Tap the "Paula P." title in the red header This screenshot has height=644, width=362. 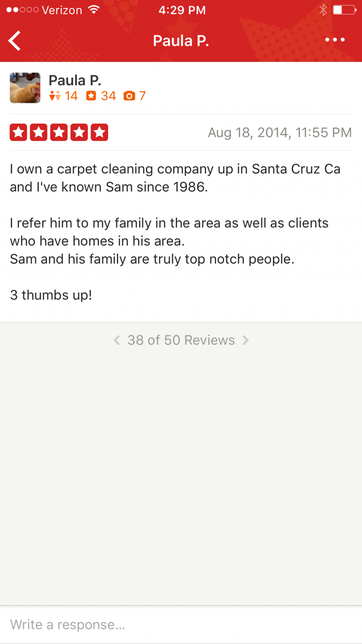(181, 41)
